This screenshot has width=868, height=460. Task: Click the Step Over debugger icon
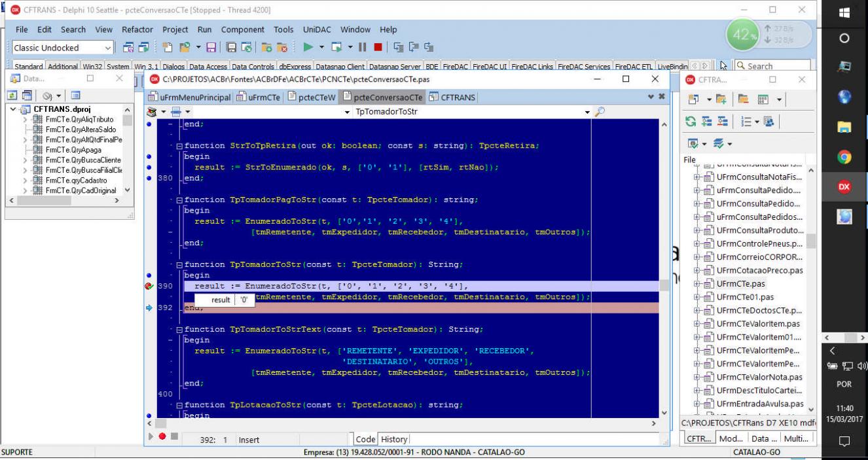tap(414, 47)
